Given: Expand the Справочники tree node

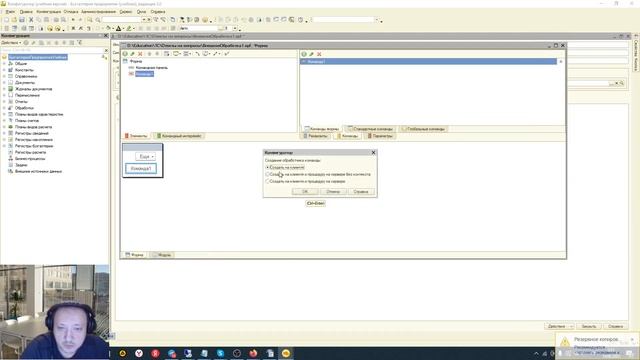Looking at the screenshot, I should click(x=4, y=76).
